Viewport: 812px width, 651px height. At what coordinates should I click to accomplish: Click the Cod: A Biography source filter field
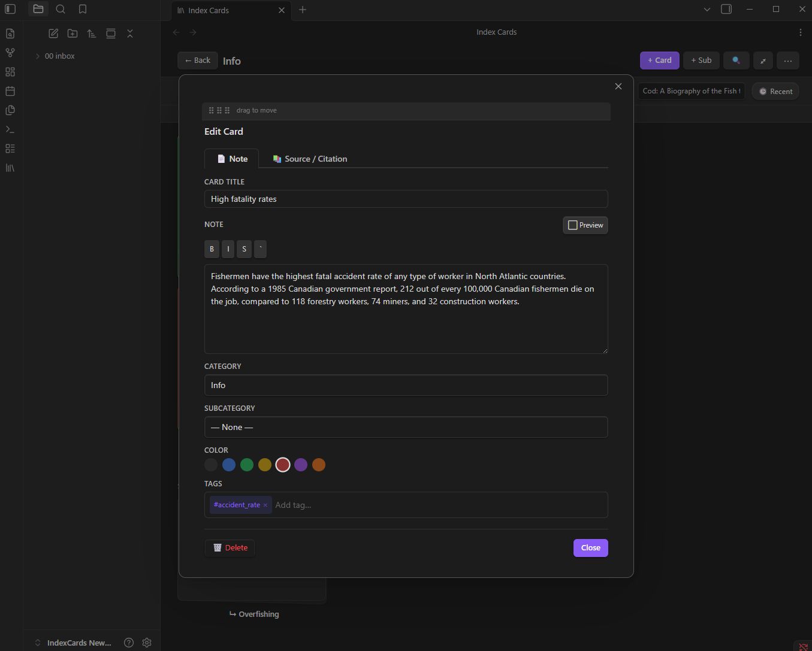tap(691, 91)
